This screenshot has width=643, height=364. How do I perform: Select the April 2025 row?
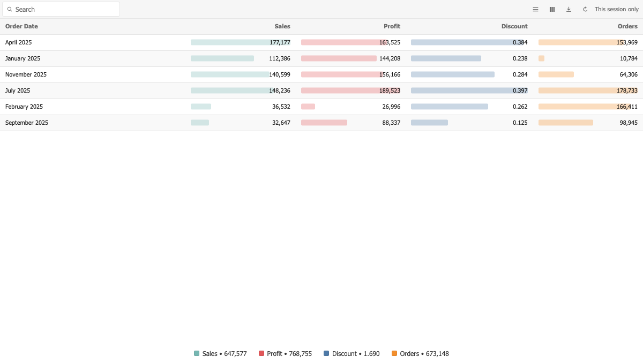322,42
